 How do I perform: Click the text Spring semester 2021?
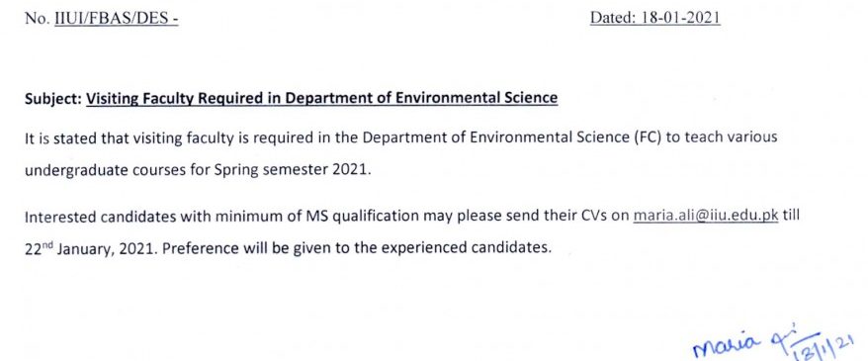(292, 170)
